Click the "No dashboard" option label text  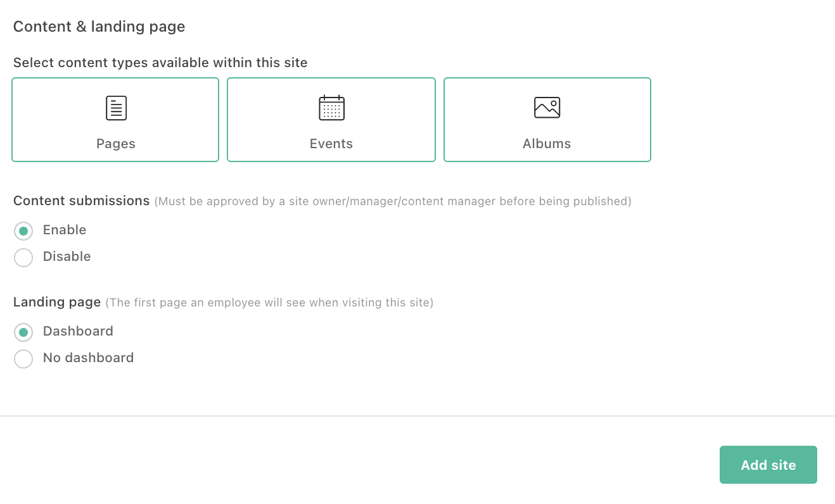pos(89,358)
